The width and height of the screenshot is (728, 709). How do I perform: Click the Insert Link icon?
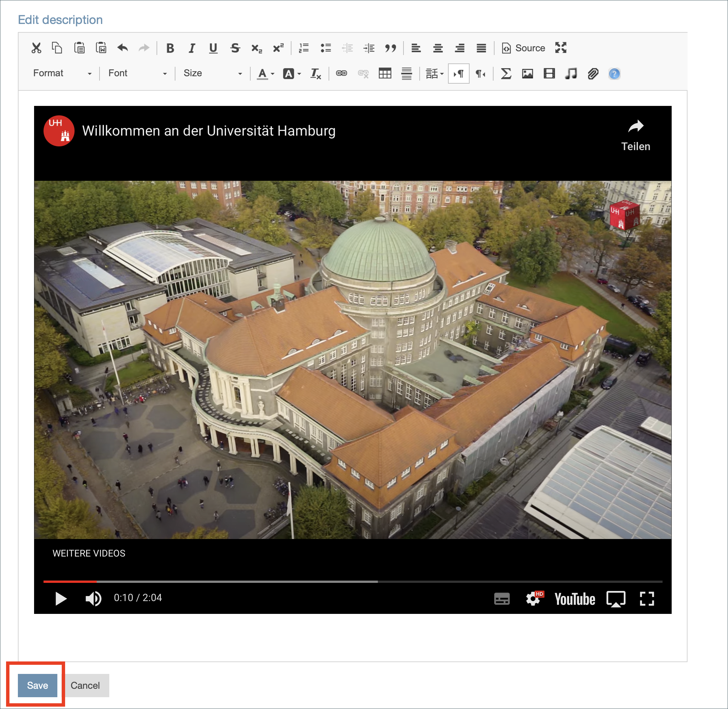[341, 74]
